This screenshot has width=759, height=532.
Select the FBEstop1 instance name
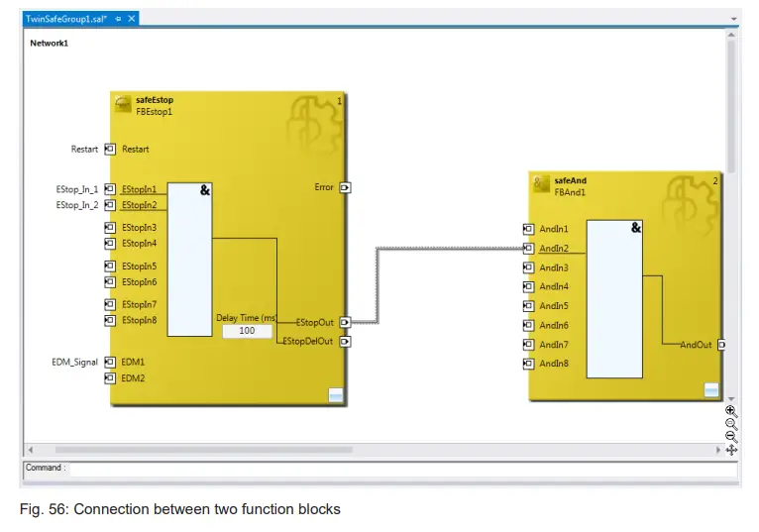154,112
